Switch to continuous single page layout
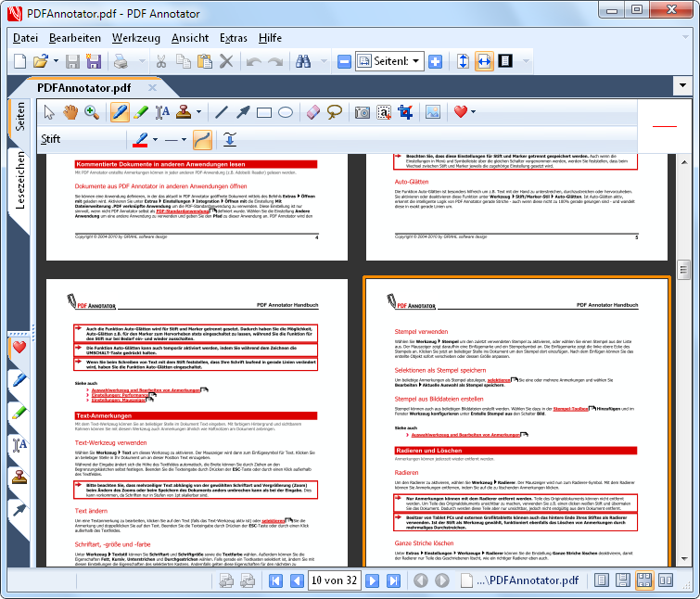 click(623, 580)
